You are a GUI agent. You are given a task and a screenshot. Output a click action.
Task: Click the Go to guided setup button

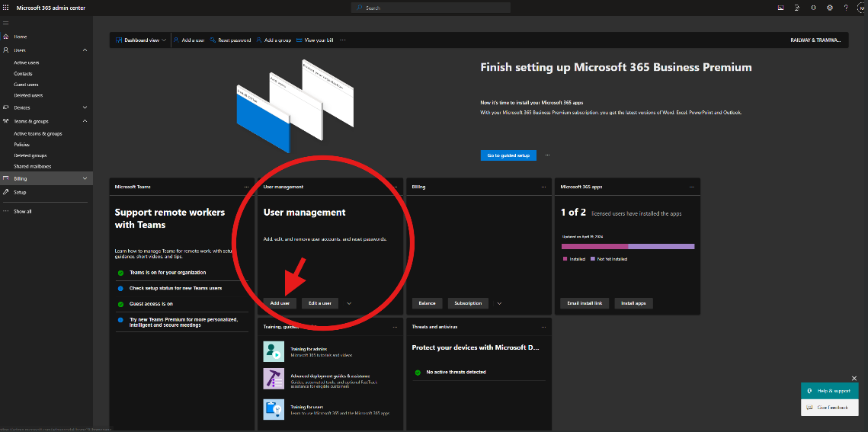(508, 155)
